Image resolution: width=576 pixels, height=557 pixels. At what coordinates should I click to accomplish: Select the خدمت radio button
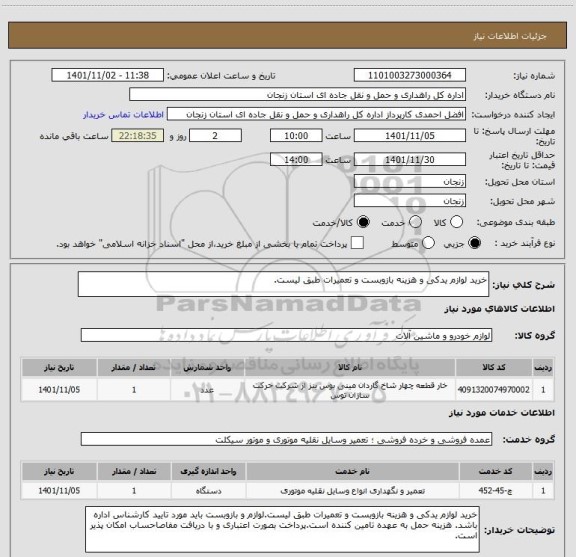tap(415, 222)
